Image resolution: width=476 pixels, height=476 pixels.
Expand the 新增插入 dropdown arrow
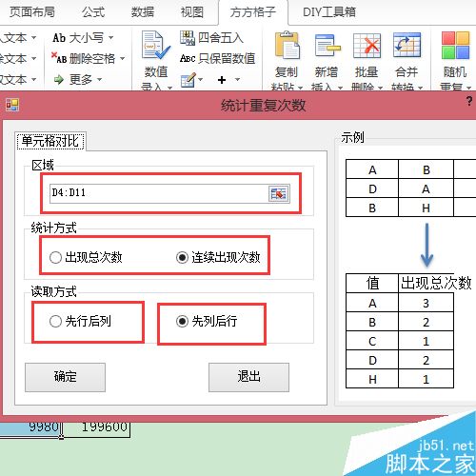pyautogui.click(x=340, y=88)
